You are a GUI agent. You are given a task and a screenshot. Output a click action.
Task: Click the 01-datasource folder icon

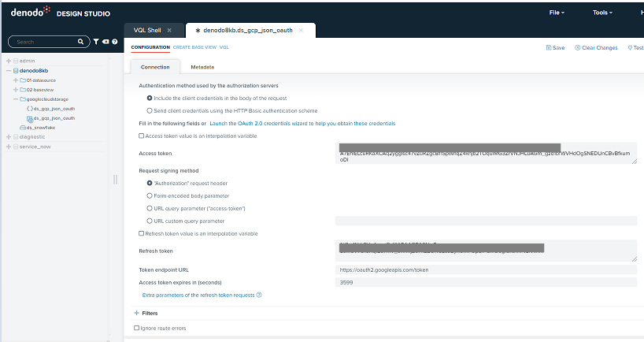point(23,80)
